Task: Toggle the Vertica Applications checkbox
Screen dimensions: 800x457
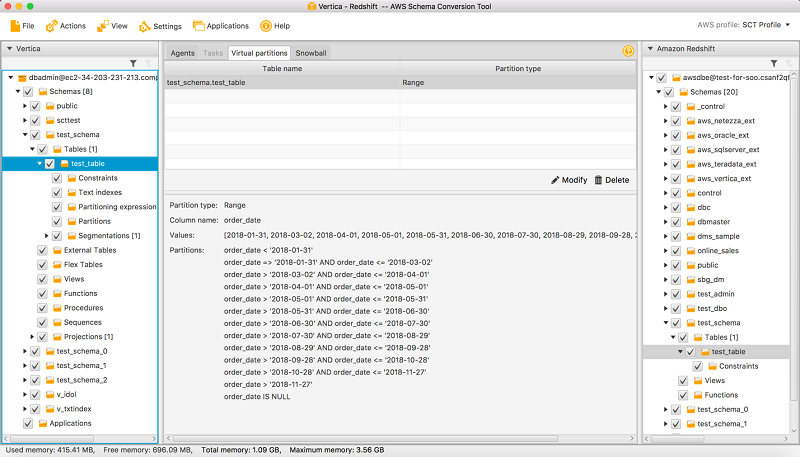Action: pyautogui.click(x=28, y=423)
